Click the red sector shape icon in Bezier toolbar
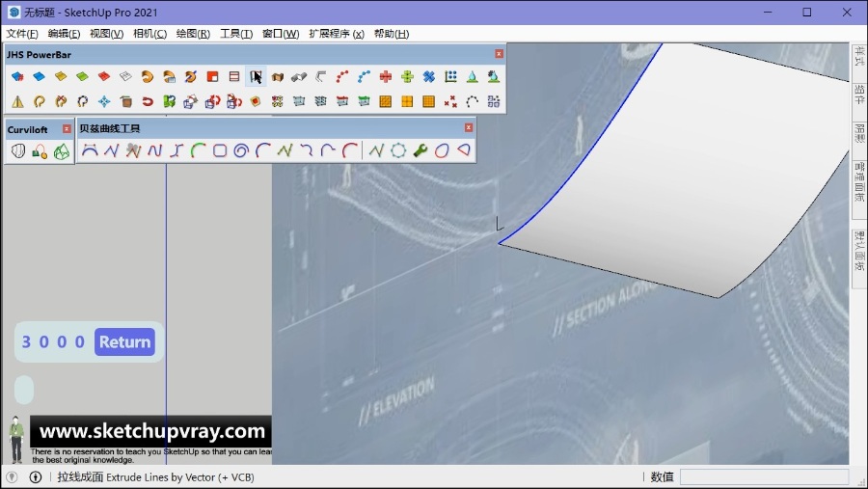The image size is (868, 489). 463,150
